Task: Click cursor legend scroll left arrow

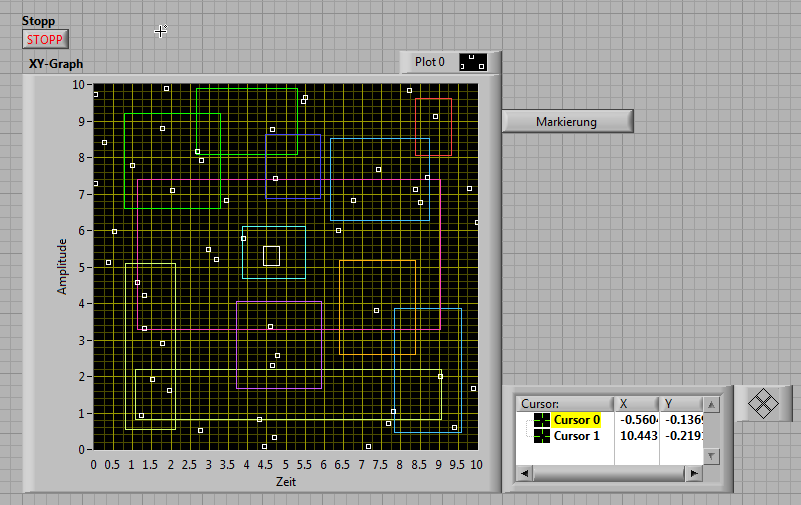Action: 524,474
